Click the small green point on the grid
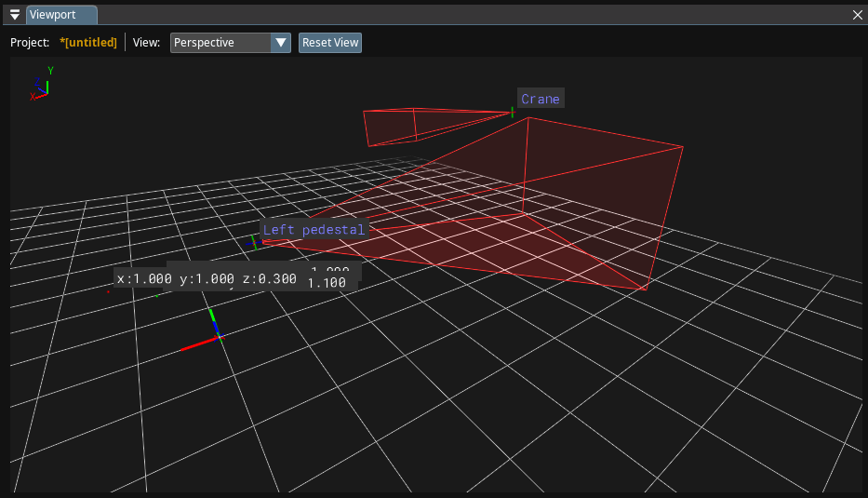Viewport: 868px width, 498px height. tap(157, 295)
